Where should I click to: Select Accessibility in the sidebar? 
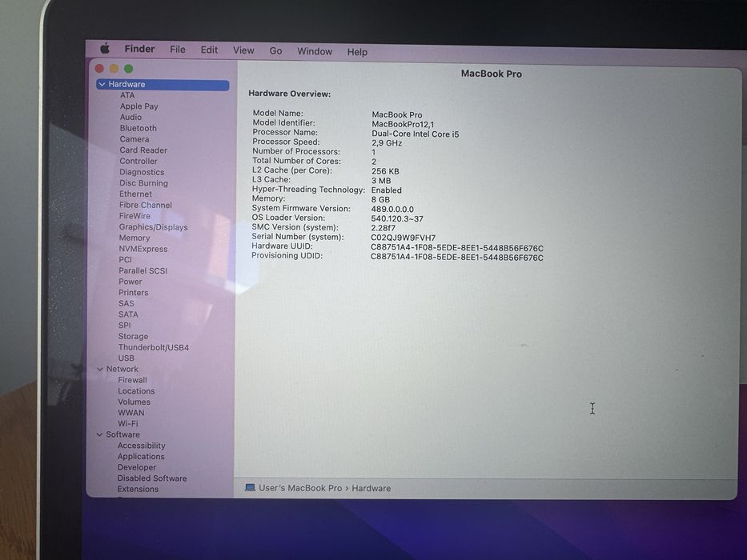(x=142, y=446)
